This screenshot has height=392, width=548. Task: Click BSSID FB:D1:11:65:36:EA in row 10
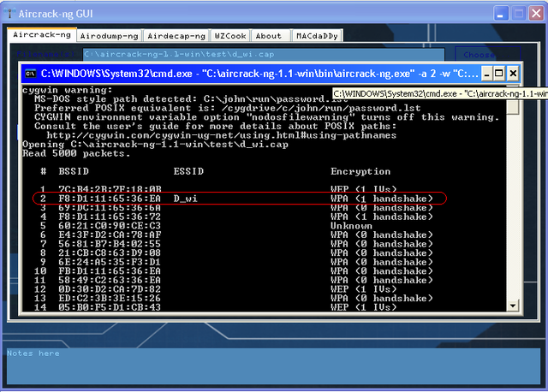click(110, 271)
